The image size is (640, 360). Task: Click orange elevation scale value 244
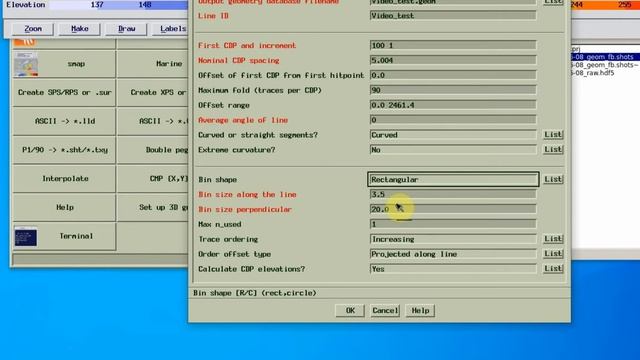pos(577,5)
